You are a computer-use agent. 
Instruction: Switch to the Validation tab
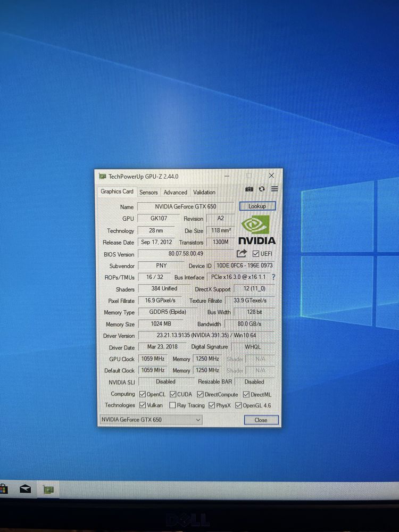pyautogui.click(x=204, y=192)
